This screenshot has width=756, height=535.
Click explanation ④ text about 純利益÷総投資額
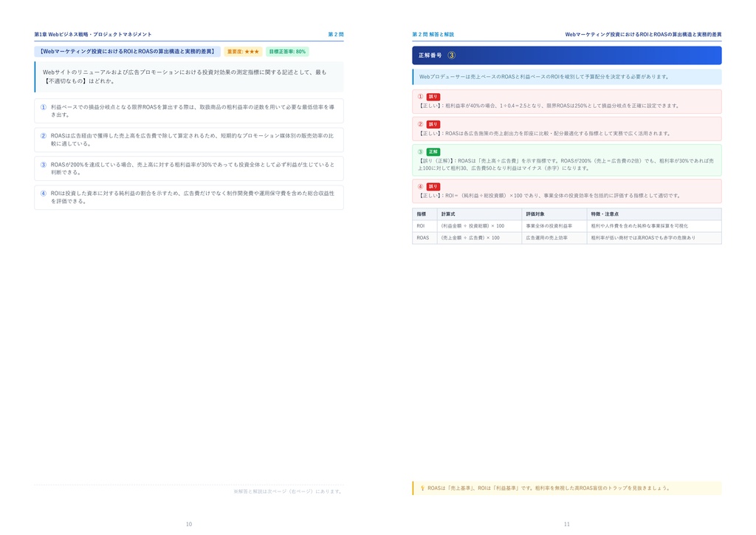click(x=549, y=196)
